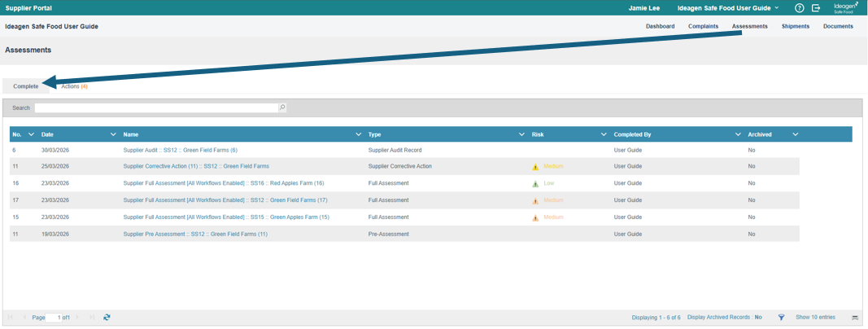868x329 pixels.
Task: Click the Search input field
Action: (x=157, y=108)
